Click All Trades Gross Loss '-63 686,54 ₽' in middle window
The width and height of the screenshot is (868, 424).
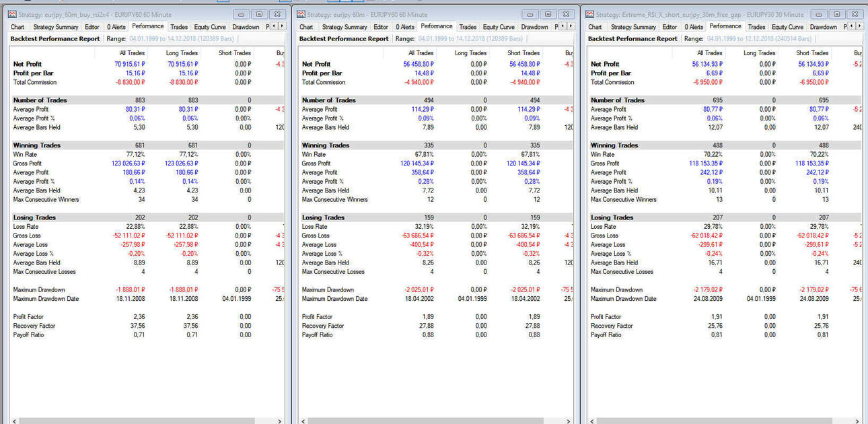[x=418, y=236]
